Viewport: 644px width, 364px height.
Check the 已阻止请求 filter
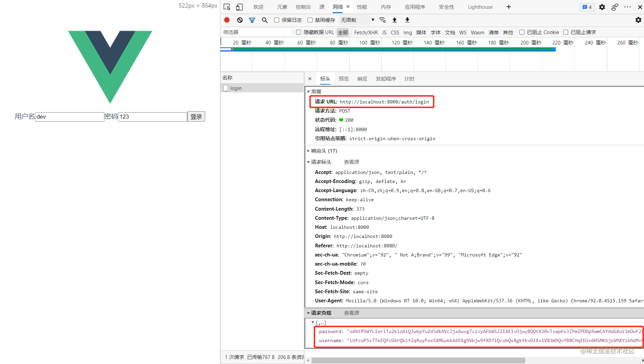coord(566,32)
